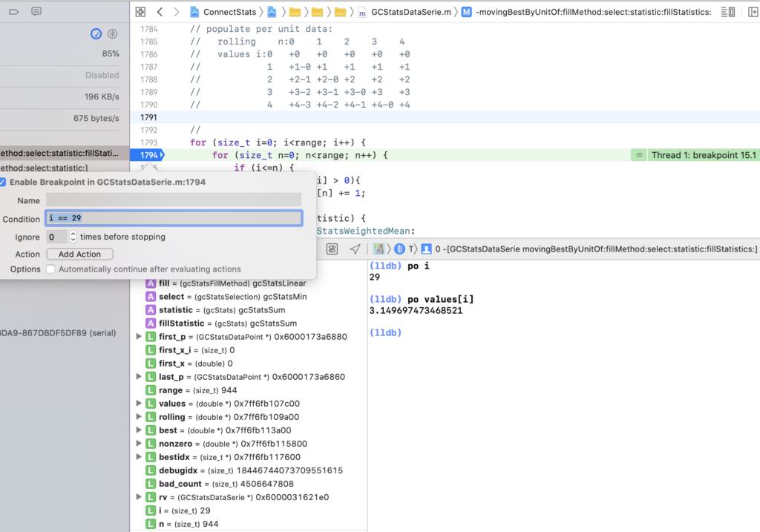Go back in editor navigation history
Viewport: 760px width, 532px height.
tap(160, 12)
